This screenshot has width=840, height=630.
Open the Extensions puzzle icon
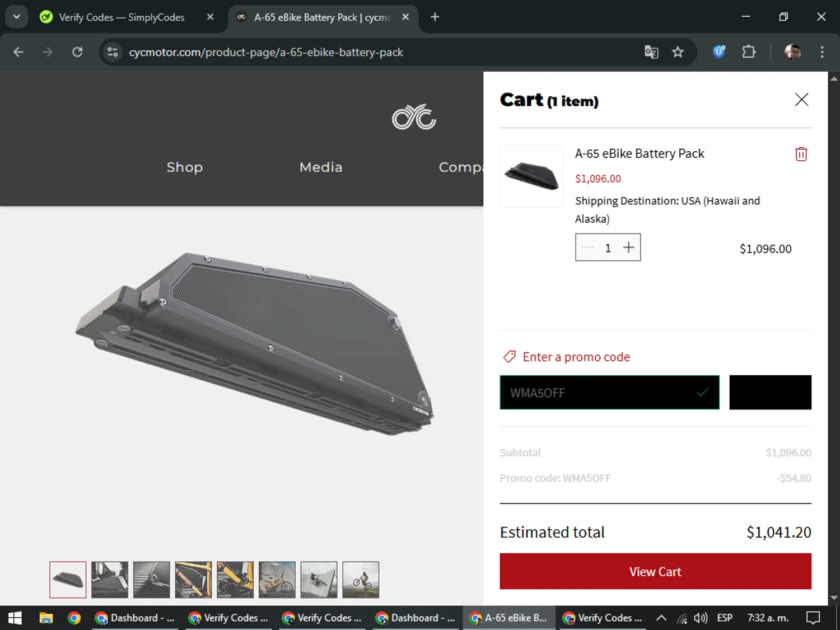point(749,52)
